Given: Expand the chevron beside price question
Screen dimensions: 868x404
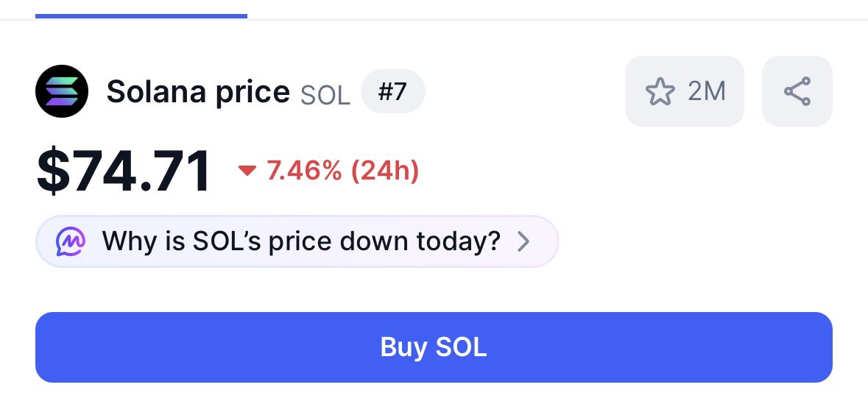Looking at the screenshot, I should (523, 241).
